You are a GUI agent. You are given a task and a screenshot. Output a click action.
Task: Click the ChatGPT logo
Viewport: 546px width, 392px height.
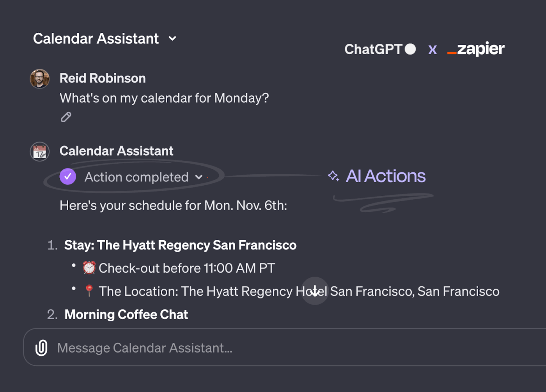click(380, 49)
